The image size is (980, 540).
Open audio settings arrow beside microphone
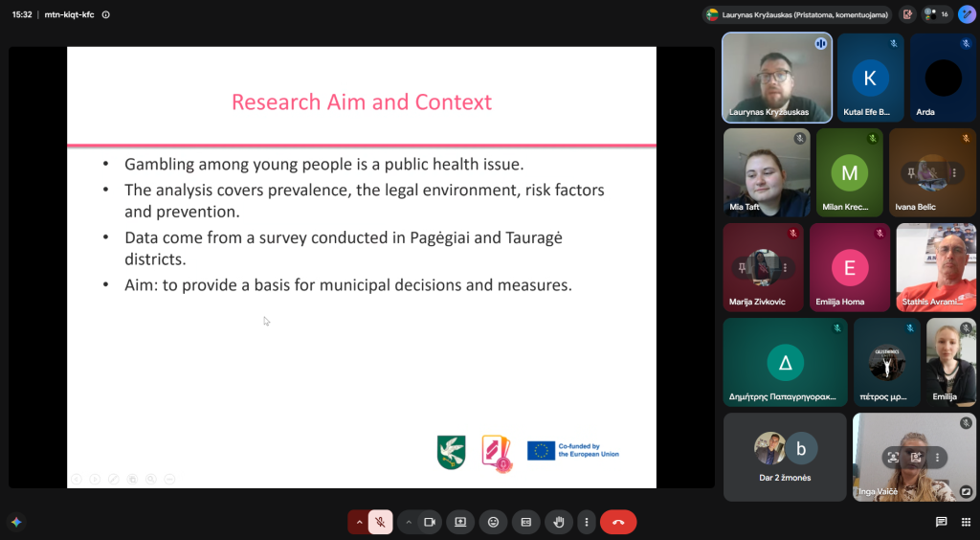[x=360, y=522]
